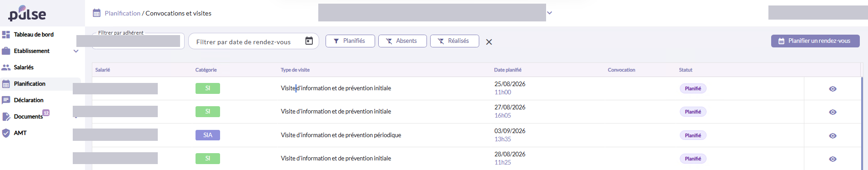Click Planifié status in 28/08/2026 row
Viewport: 868px width, 170px height.
click(x=693, y=159)
